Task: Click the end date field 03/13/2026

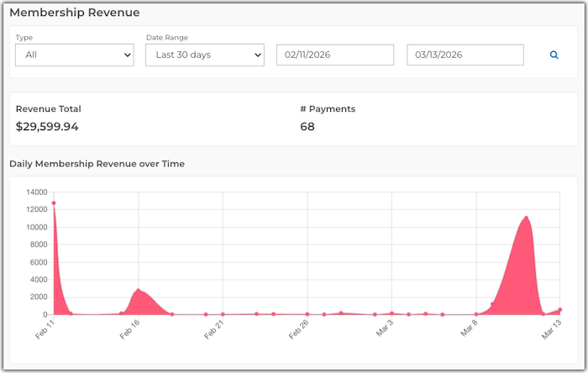Action: [465, 55]
